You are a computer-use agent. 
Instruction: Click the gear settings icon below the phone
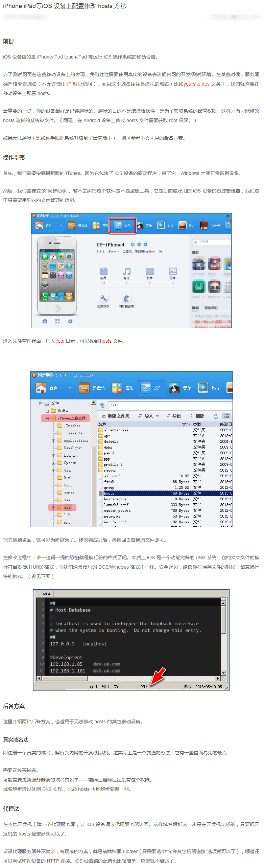[70, 321]
